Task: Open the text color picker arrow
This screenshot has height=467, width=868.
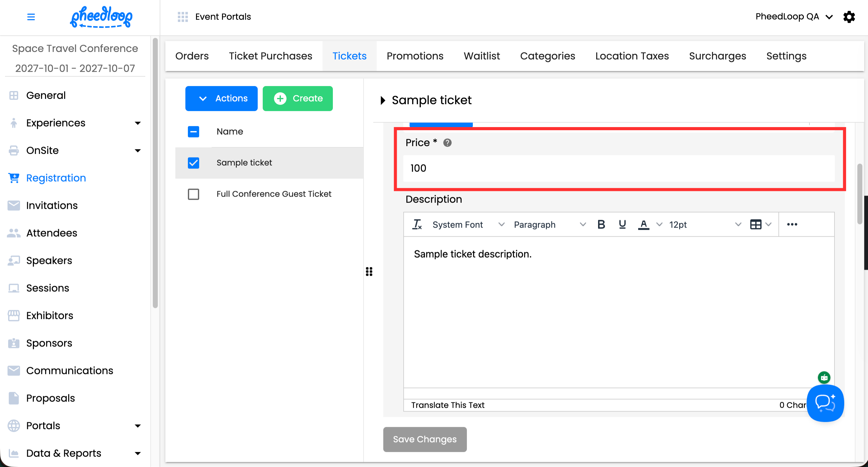Action: (x=659, y=224)
